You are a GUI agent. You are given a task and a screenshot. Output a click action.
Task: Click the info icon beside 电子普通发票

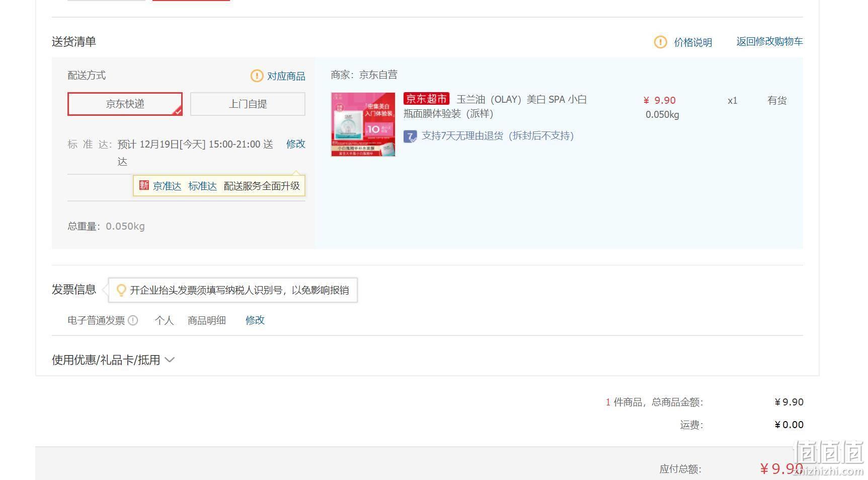[x=133, y=320]
